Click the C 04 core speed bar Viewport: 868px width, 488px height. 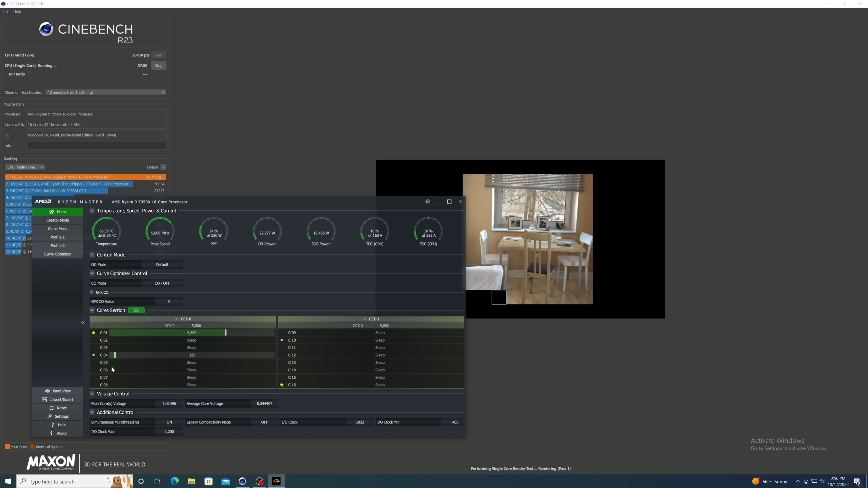click(x=192, y=355)
